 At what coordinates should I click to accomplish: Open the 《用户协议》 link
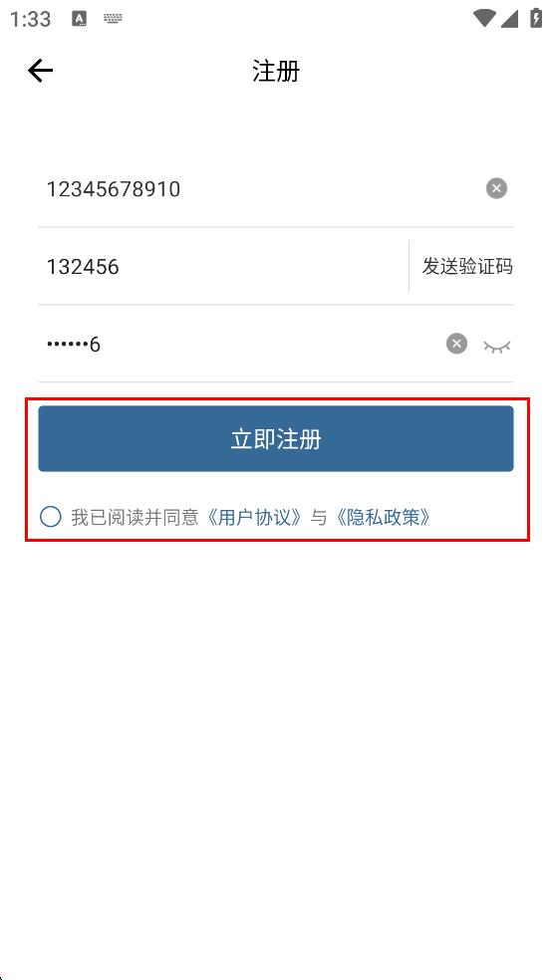pyautogui.click(x=256, y=518)
